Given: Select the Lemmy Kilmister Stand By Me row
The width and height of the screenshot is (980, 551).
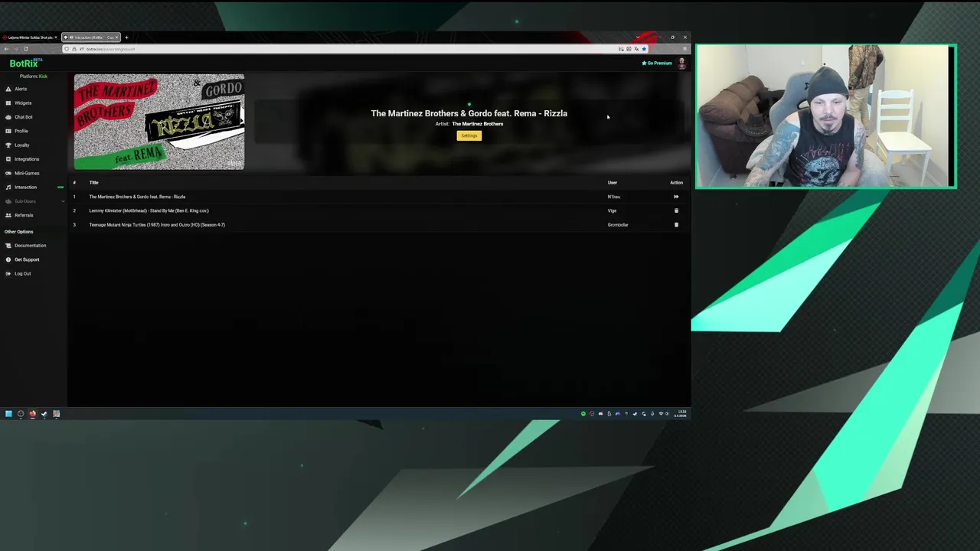Looking at the screenshot, I should (x=378, y=210).
